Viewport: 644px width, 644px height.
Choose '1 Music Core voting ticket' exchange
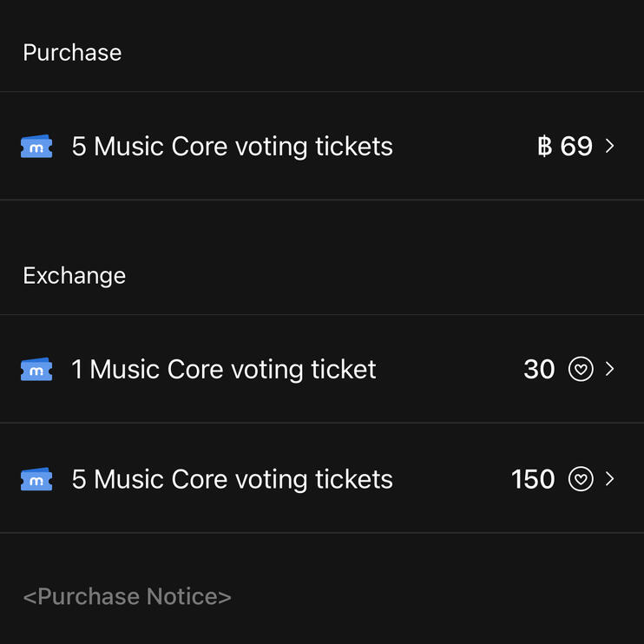[x=224, y=370]
